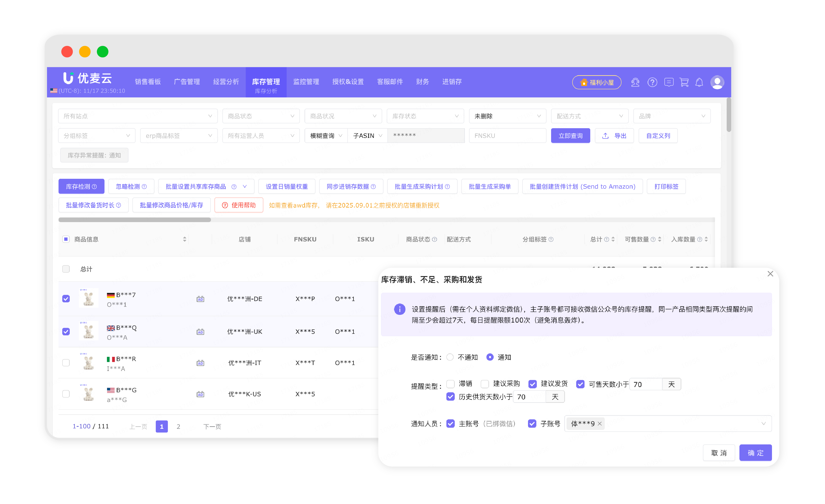
Task: Uncheck the 建议发货 checkbox
Action: (x=532, y=384)
